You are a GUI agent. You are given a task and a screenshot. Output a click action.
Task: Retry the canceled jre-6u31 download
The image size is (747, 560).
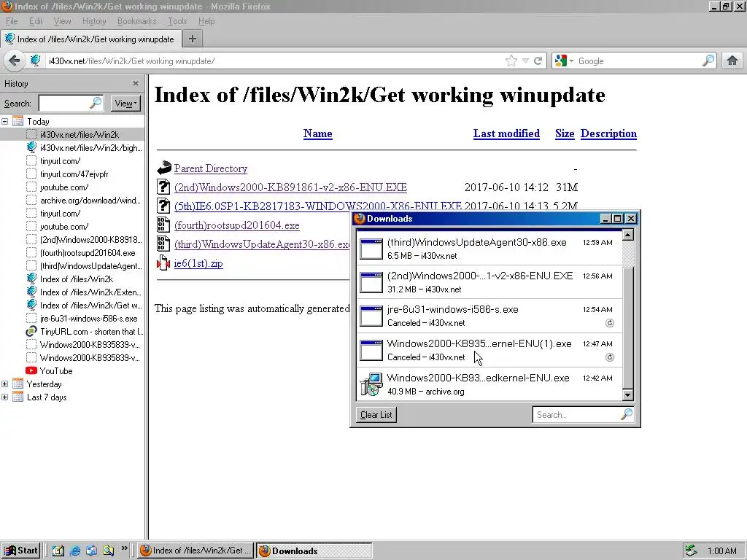point(609,323)
